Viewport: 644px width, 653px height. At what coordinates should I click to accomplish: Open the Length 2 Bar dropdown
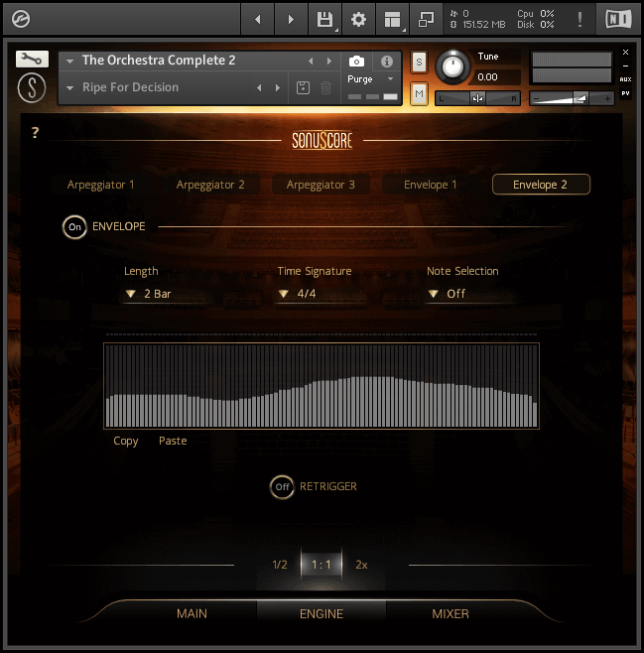pyautogui.click(x=165, y=294)
